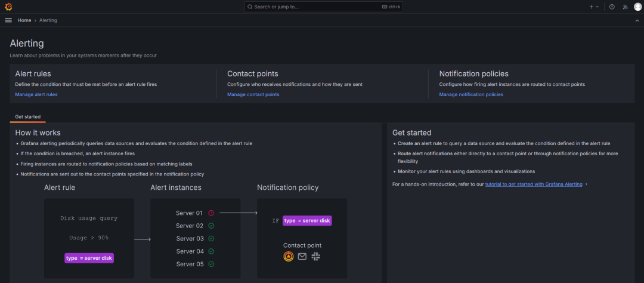644x283 pixels.
Task: Click the Slack contact point icon
Action: click(x=315, y=256)
